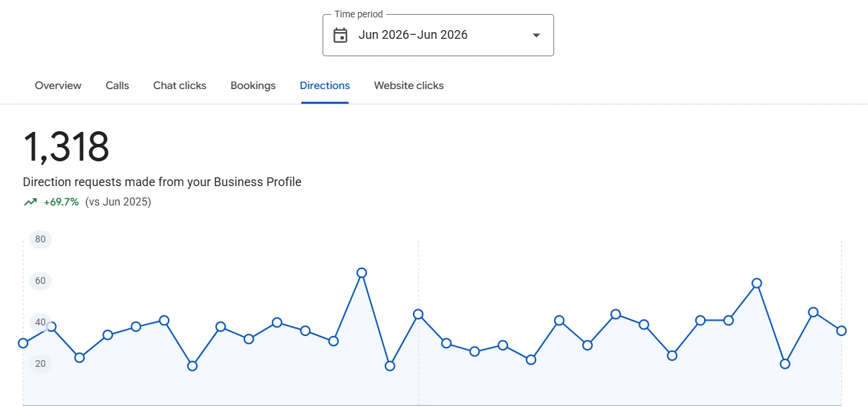Click the 40 axis label
868x407 pixels.
tap(40, 322)
